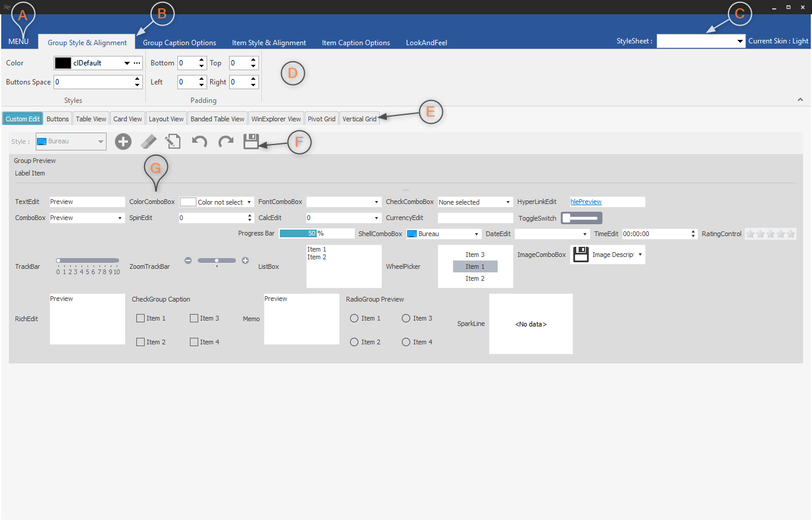Switch to Buttons preview tab
812x521 pixels.
click(58, 119)
